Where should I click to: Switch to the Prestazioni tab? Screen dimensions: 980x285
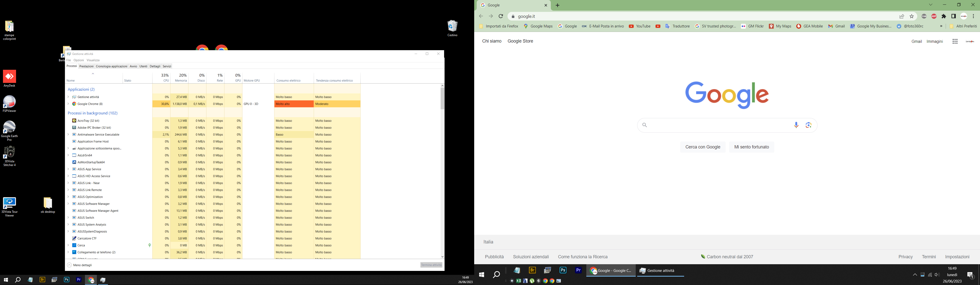(86, 66)
